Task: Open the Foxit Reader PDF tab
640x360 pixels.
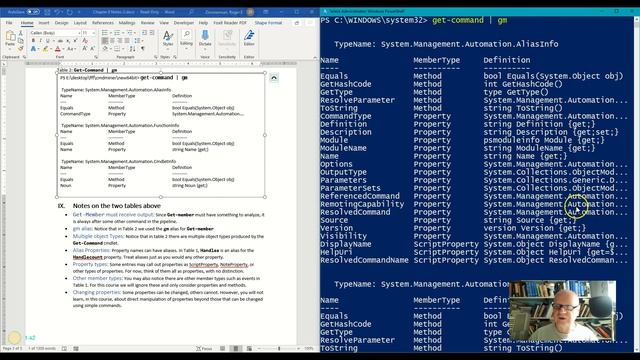Action: tap(230, 23)
